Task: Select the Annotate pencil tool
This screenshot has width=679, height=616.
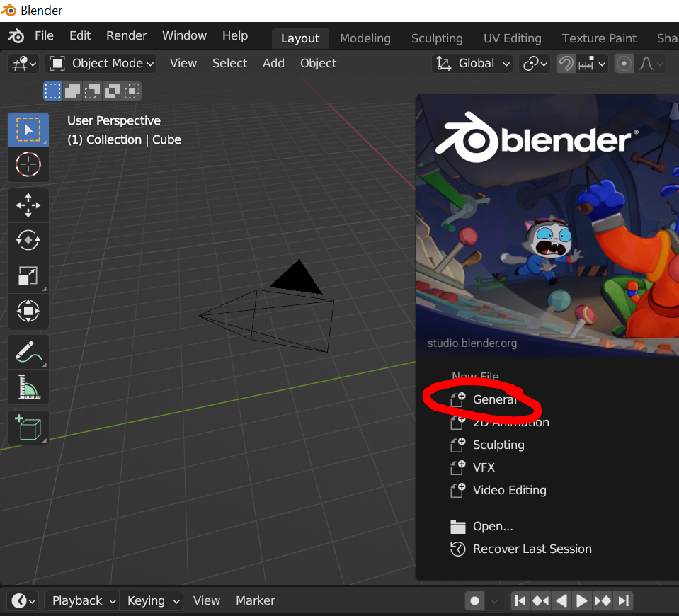Action: [28, 351]
